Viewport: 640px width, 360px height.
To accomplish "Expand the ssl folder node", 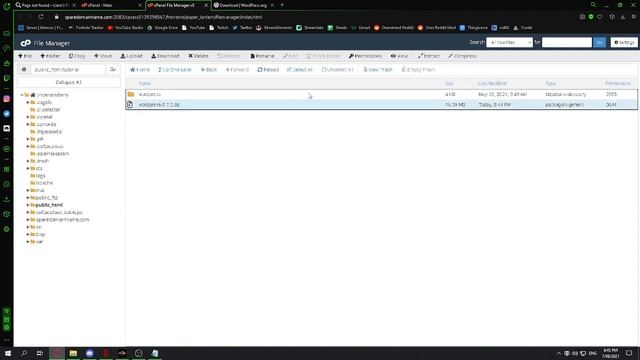I will 28,227.
